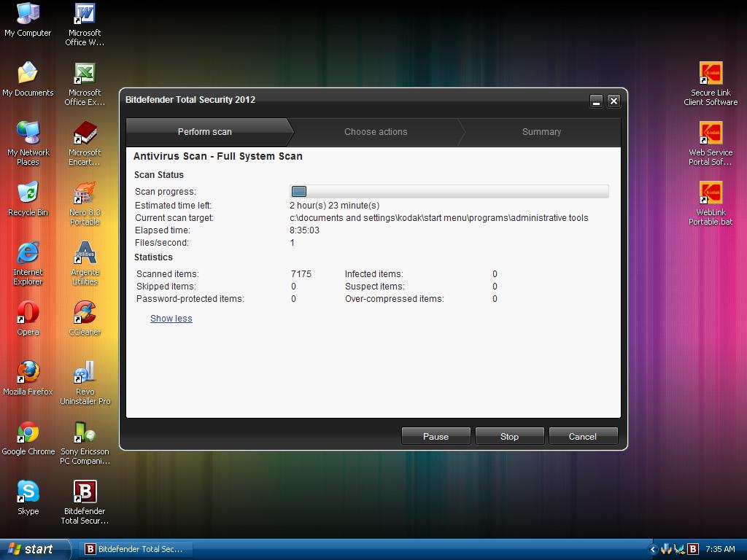Open the My Computer desktop icon

[28, 20]
